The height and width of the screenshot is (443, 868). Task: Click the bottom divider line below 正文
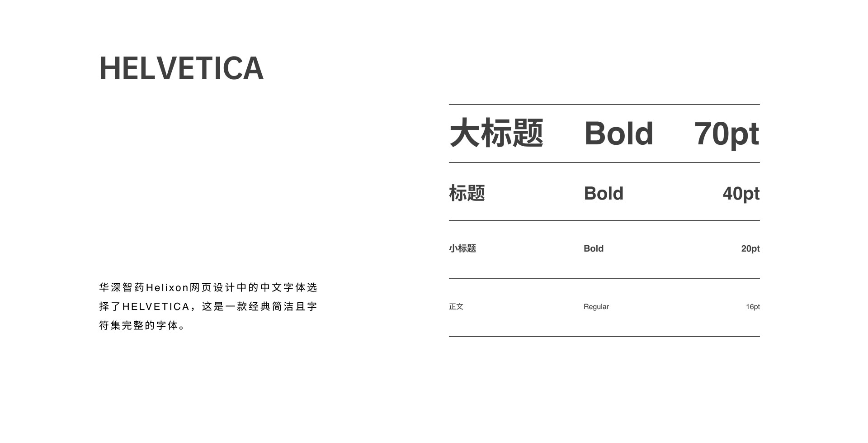point(604,336)
